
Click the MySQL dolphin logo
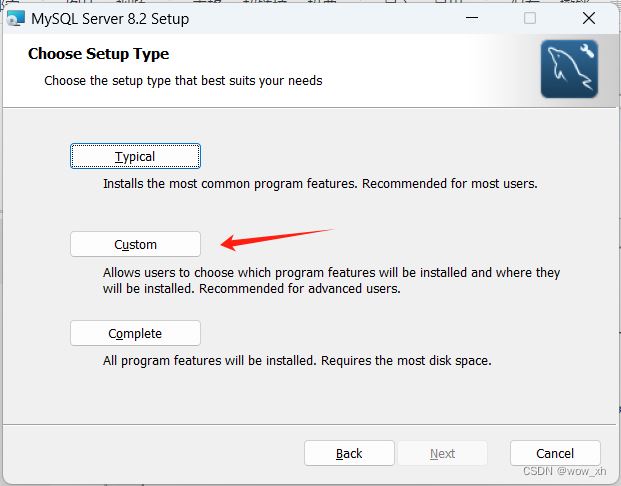569,69
